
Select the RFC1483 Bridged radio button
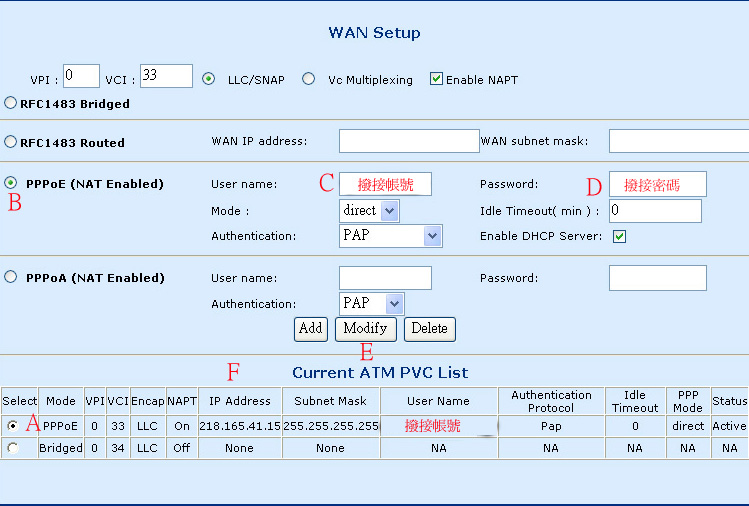(x=11, y=103)
